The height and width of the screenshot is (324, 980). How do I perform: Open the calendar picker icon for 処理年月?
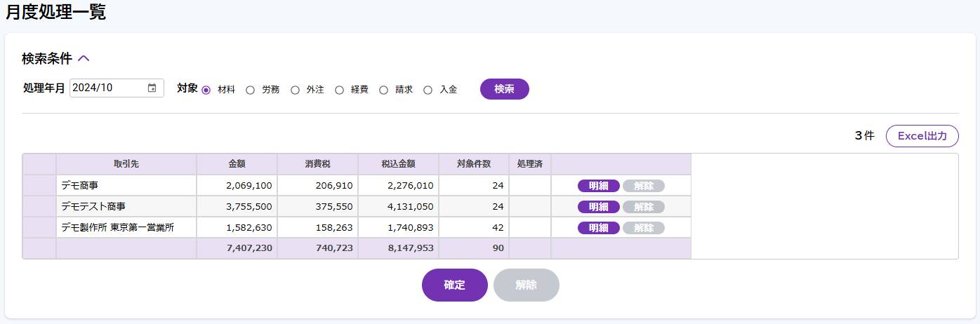tap(152, 88)
